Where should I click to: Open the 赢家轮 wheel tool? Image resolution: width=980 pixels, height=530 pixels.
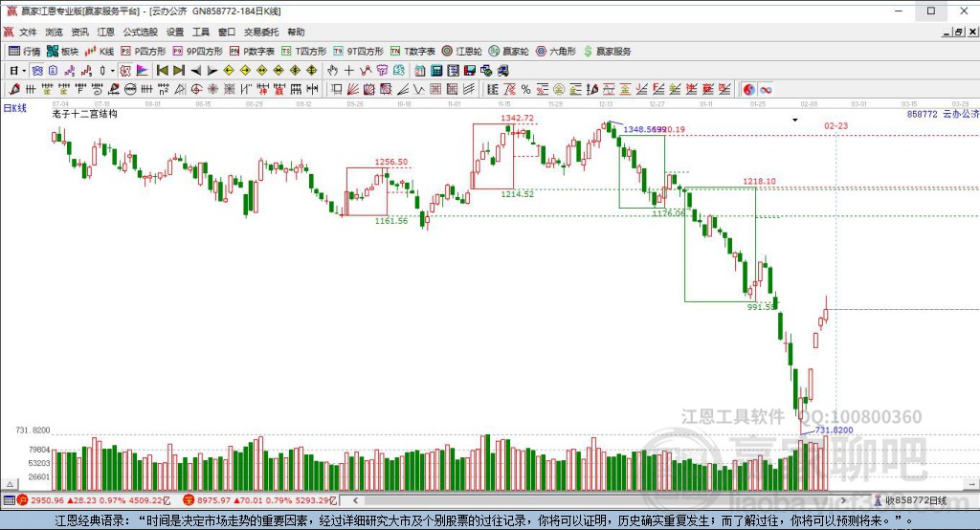(x=509, y=52)
